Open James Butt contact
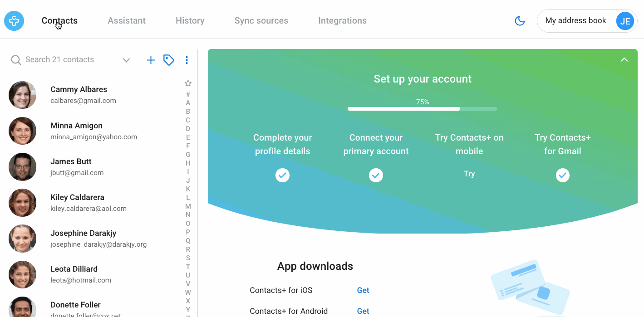The height and width of the screenshot is (317, 644). coord(91,166)
